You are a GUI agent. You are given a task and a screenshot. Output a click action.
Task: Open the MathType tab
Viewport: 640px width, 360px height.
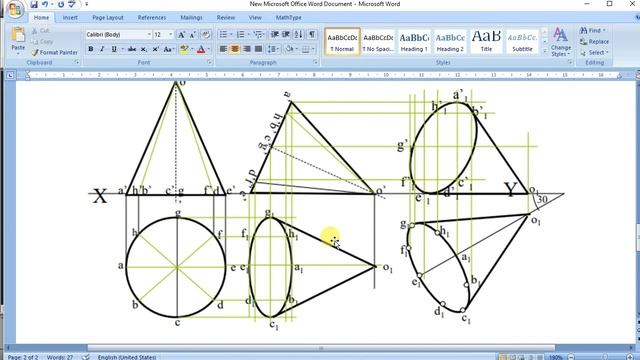tap(289, 18)
